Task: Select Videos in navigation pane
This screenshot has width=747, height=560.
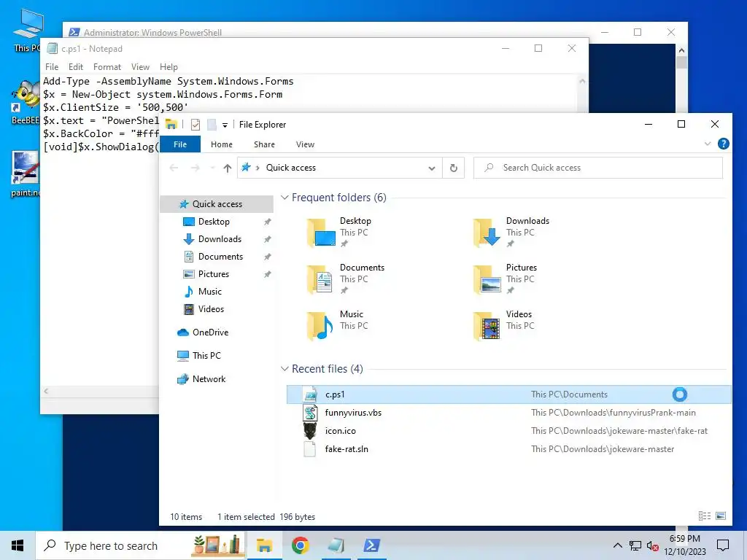Action: 211,309
